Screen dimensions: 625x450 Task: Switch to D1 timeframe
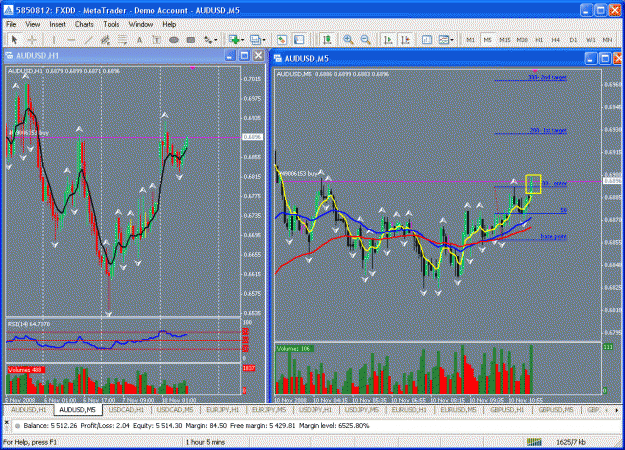pos(573,40)
